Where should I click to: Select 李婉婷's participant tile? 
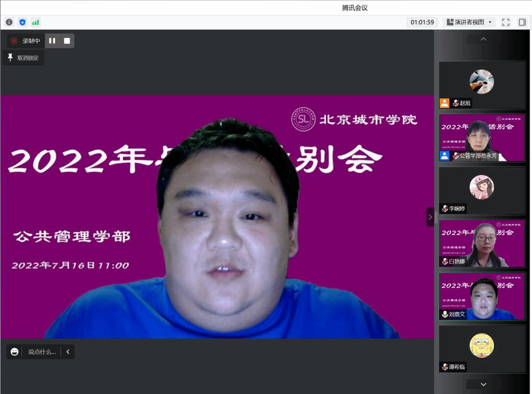click(482, 190)
